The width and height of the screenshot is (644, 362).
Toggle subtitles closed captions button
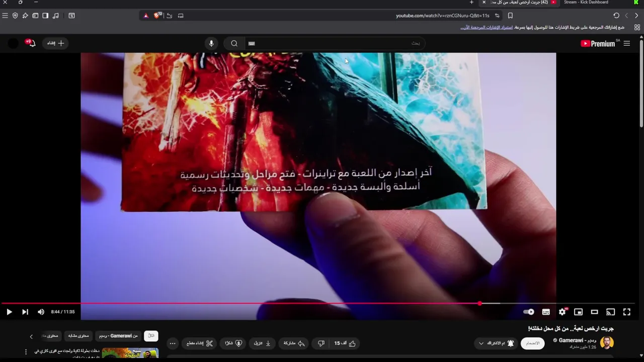pos(546,312)
